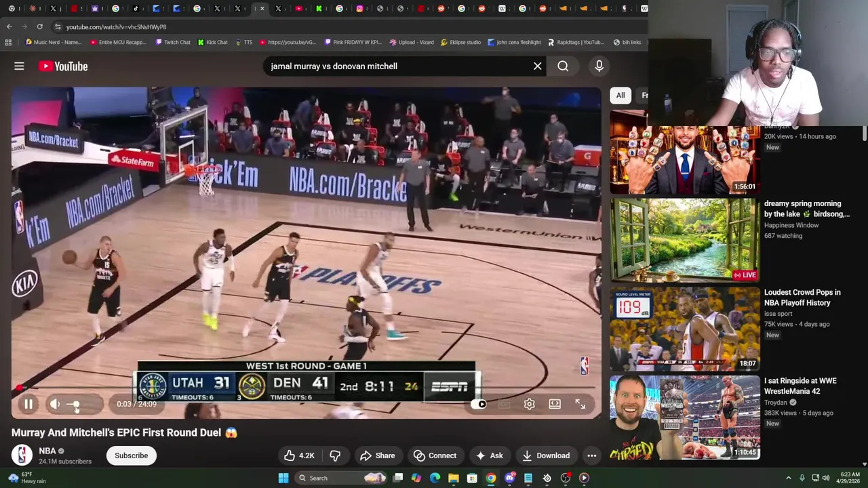The height and width of the screenshot is (488, 868).
Task: Open 'Music Nerd - Name...' bookmark
Action: coord(53,42)
